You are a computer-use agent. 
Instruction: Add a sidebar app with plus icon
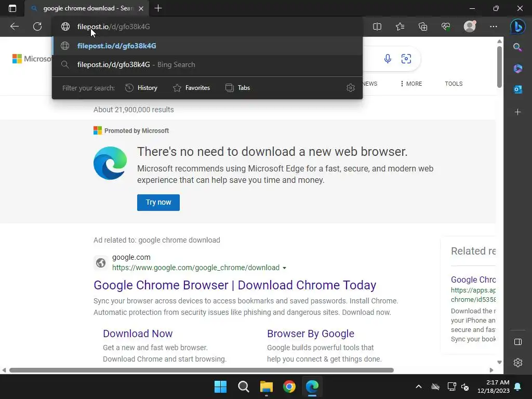click(518, 112)
